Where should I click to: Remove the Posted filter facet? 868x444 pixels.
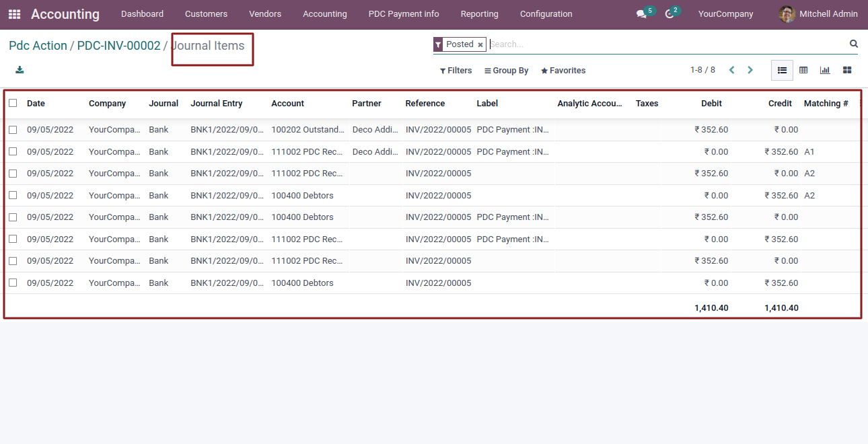click(x=480, y=44)
